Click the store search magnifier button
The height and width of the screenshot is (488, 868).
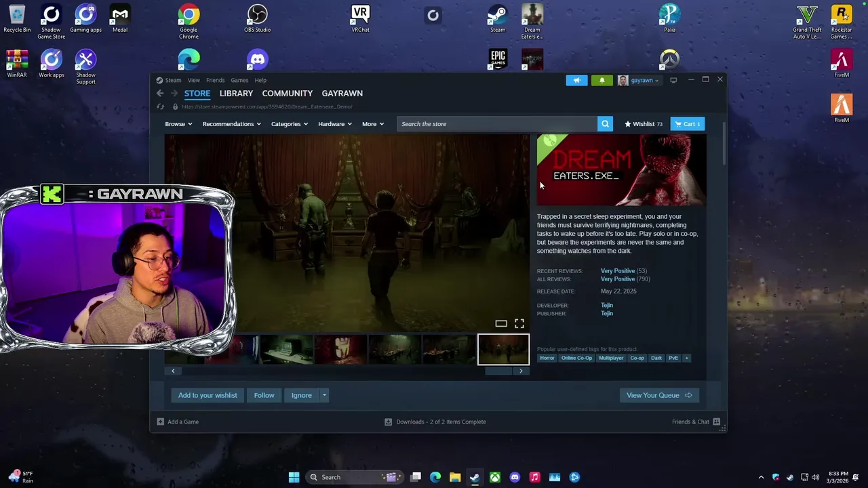[x=605, y=124]
